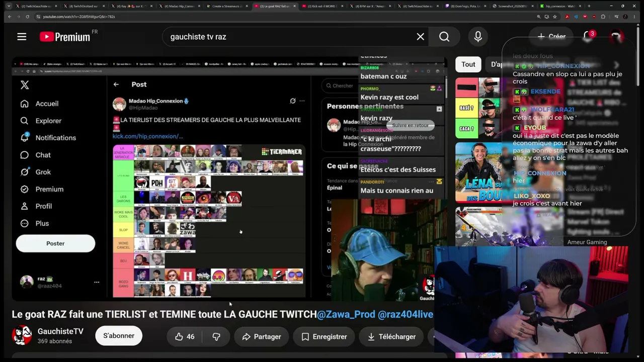Image resolution: width=644 pixels, height=362 pixels.
Task: Open the Créer button
Action: (x=551, y=36)
